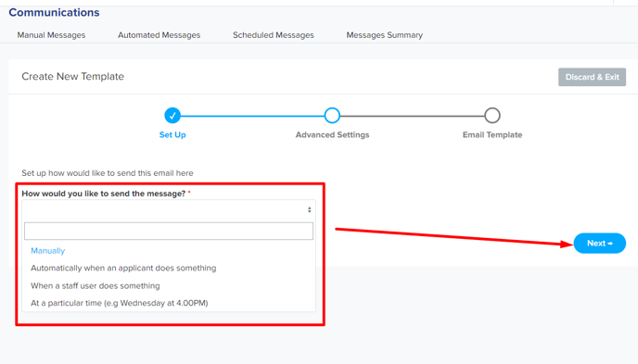
Task: Click the Communications page heading
Action: click(x=54, y=13)
